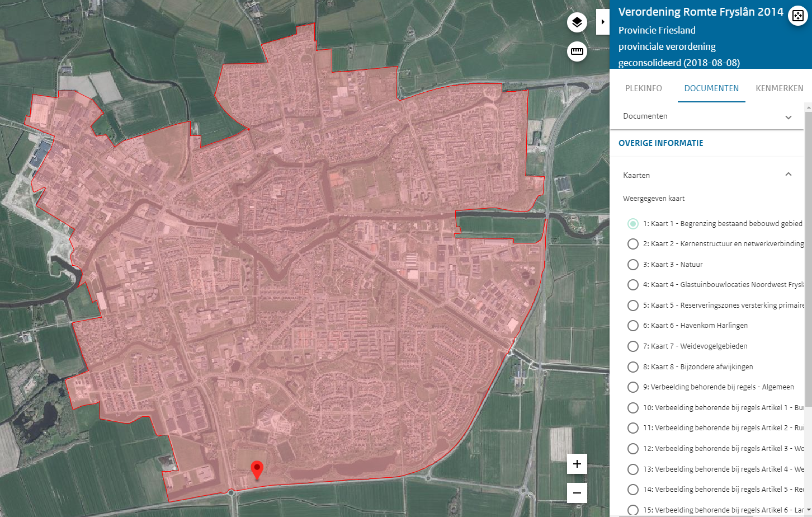Open the map layers icon
812x517 pixels.
pos(577,22)
